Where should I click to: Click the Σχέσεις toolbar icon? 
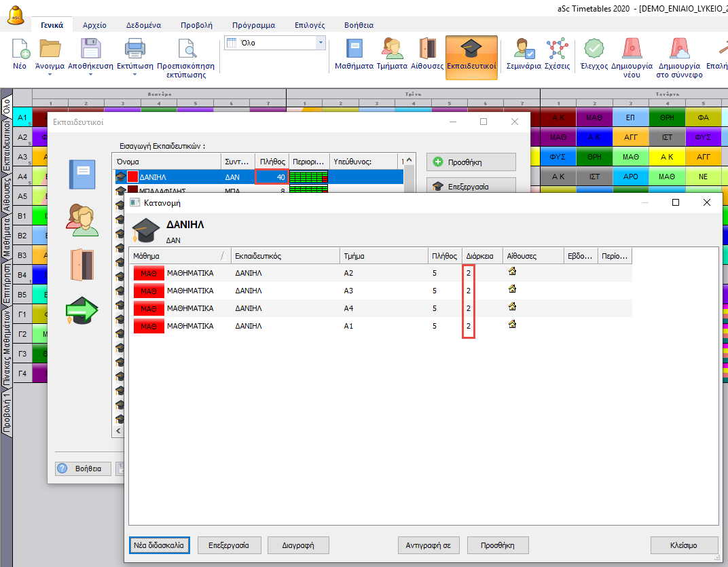[x=558, y=54]
